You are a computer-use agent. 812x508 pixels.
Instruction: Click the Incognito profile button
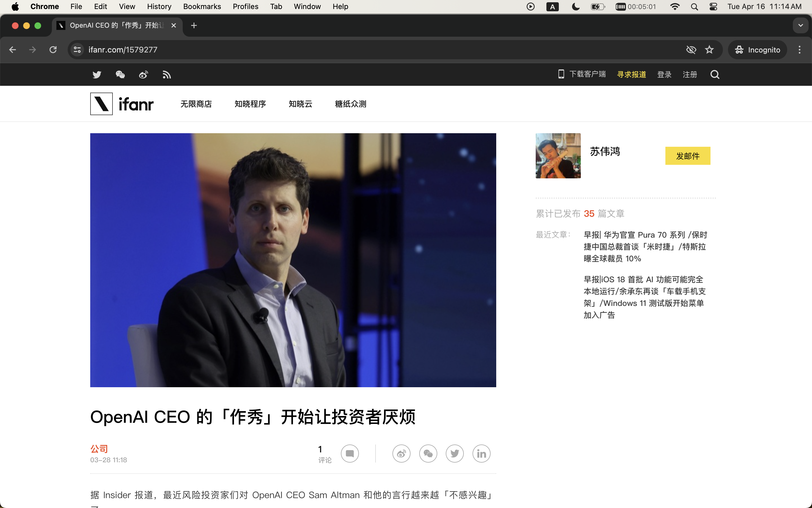(757, 50)
